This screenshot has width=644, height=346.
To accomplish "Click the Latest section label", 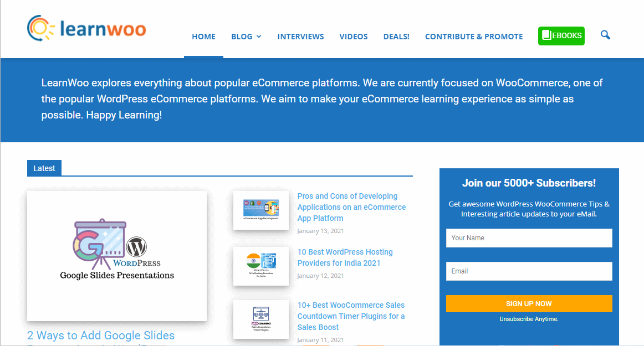I will (44, 168).
